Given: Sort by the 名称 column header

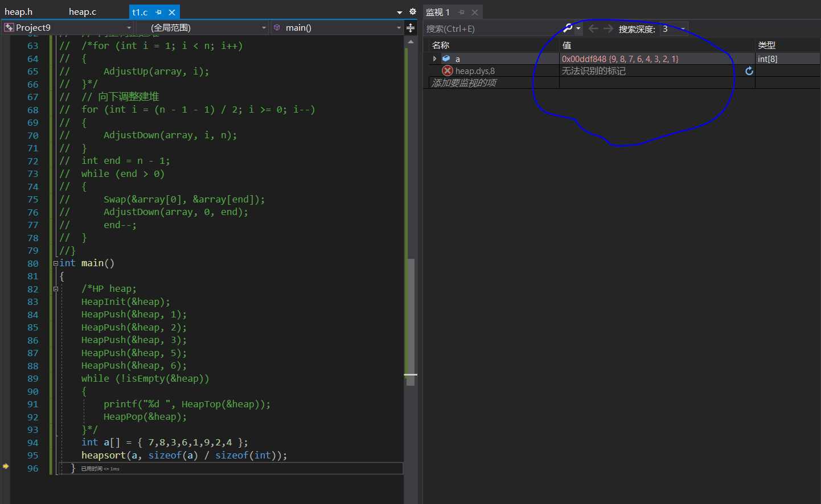Looking at the screenshot, I should pos(441,45).
